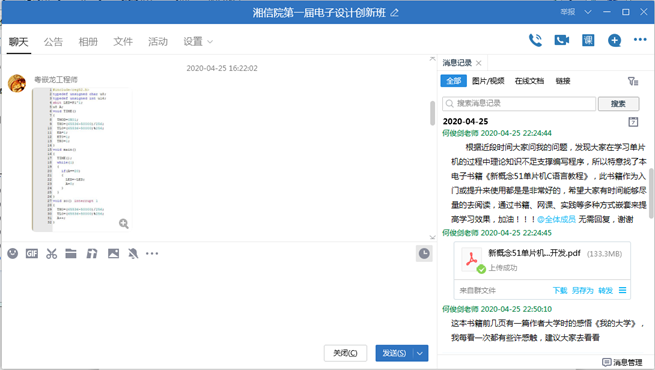Screen dimensions: 655x370
Task: Expand input area with bottom arrow
Action: click(x=432, y=237)
